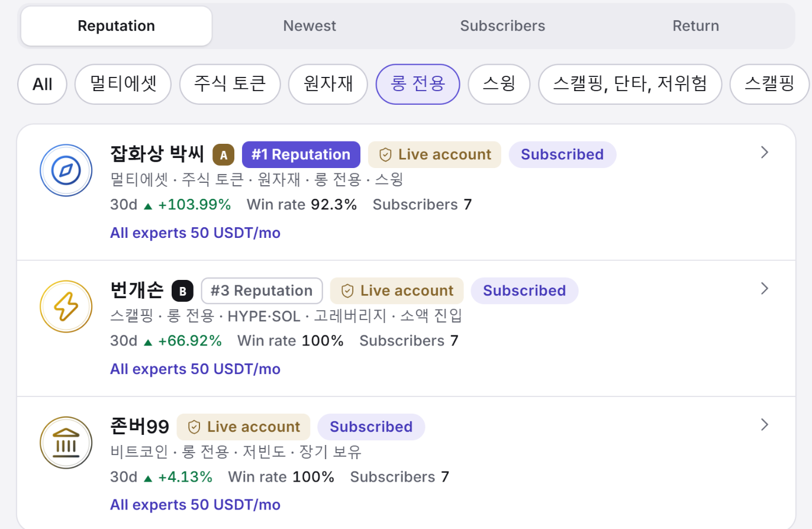Switch to the Newest tab
The width and height of the screenshot is (812, 529).
(x=310, y=26)
